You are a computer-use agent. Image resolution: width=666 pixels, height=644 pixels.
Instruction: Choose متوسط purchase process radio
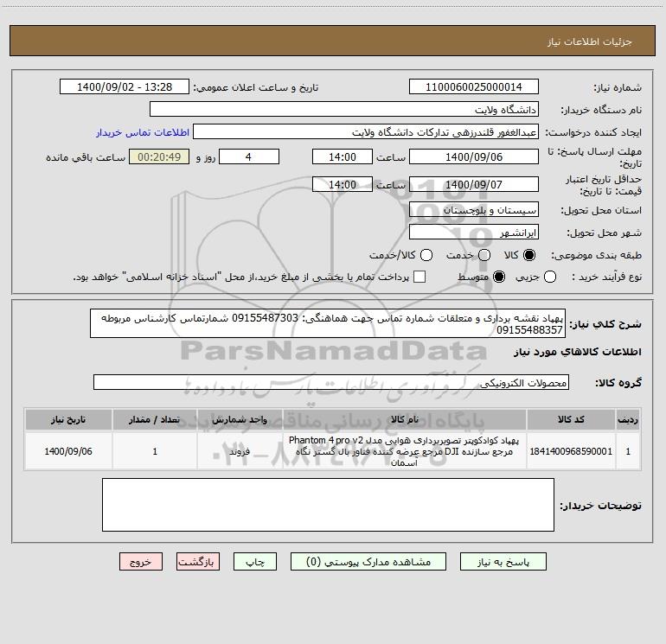(x=499, y=277)
